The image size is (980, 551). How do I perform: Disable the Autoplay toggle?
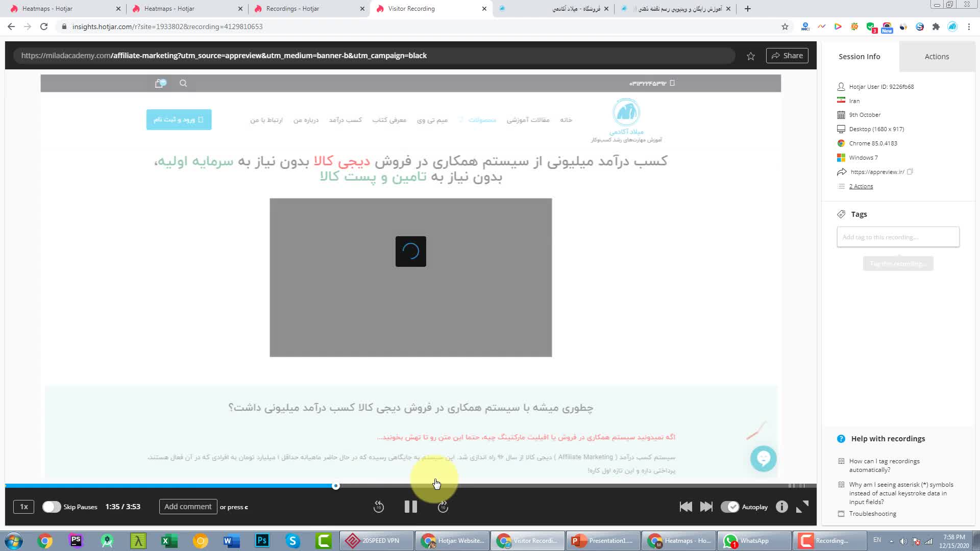(730, 507)
